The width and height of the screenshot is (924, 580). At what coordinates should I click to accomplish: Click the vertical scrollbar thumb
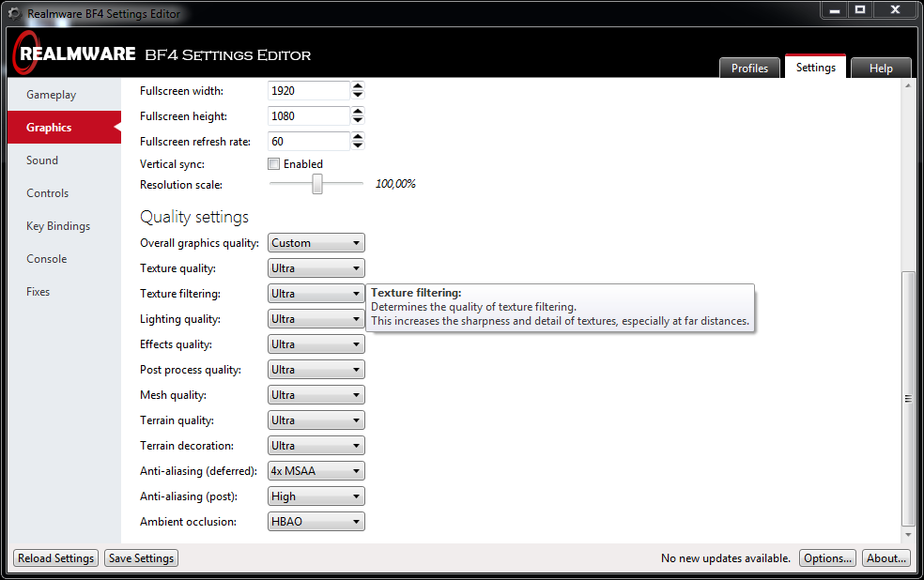(908, 399)
